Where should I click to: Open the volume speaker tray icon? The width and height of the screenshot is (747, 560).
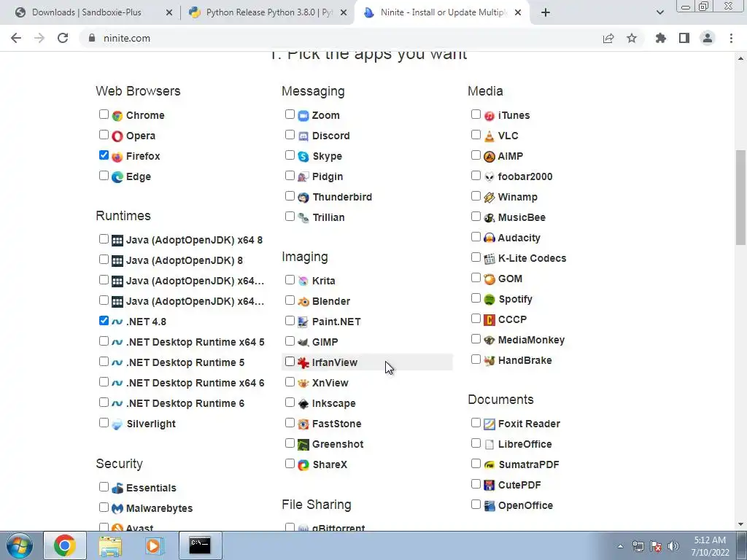click(x=673, y=546)
